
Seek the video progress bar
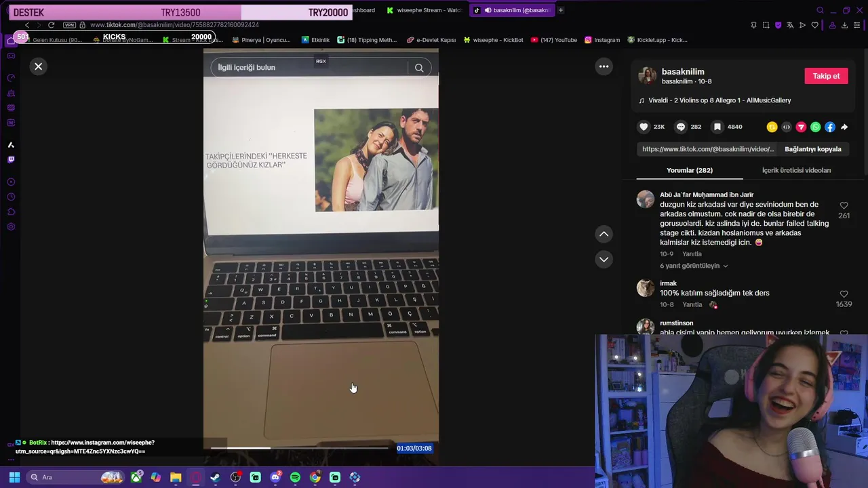(299, 448)
